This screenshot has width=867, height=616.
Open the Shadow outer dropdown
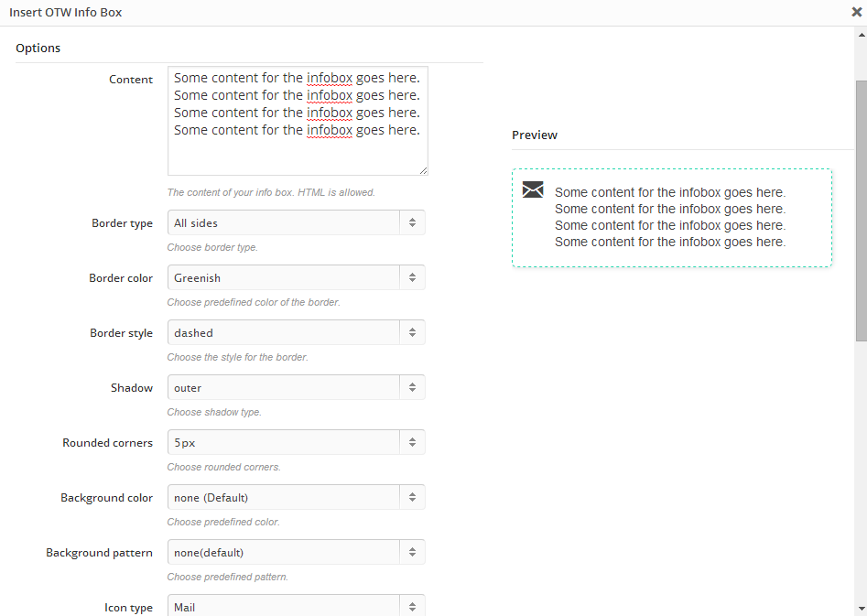(297, 387)
